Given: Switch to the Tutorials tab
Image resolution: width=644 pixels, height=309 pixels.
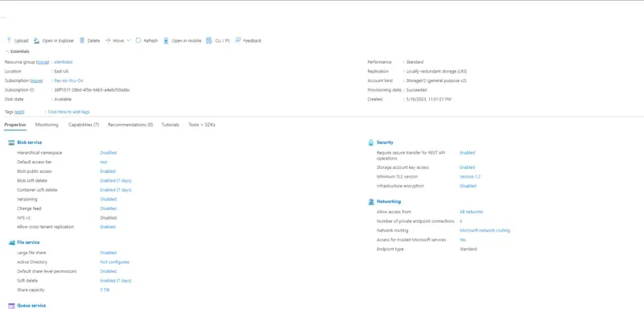Looking at the screenshot, I should point(170,125).
